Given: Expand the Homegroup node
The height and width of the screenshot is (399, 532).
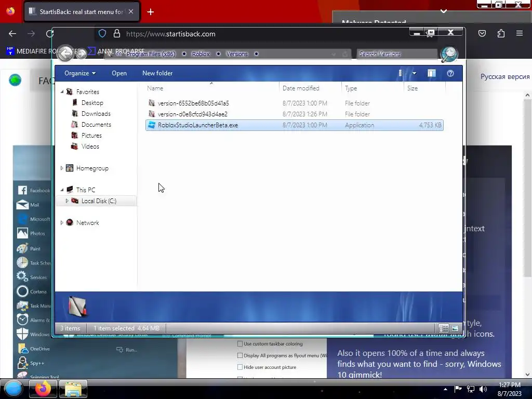Looking at the screenshot, I should pyautogui.click(x=62, y=168).
